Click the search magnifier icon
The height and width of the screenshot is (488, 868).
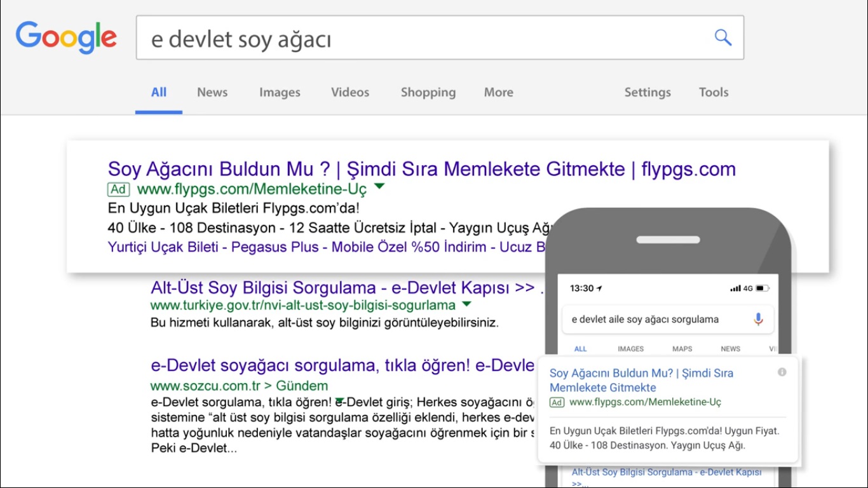tap(722, 37)
